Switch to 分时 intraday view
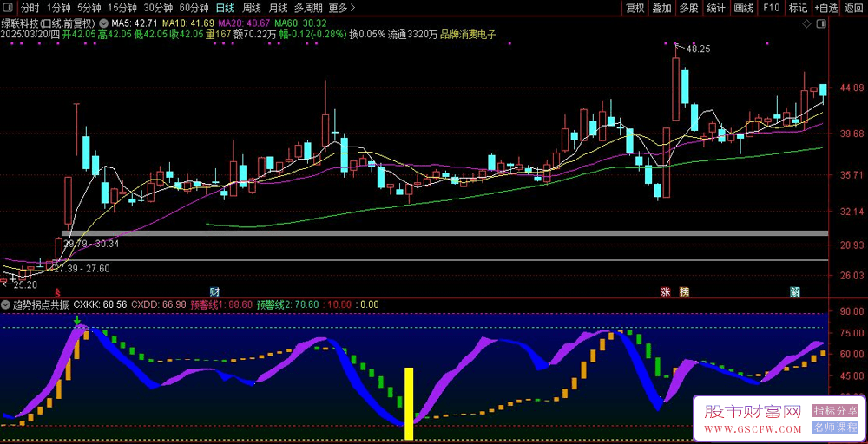Image resolution: width=868 pixels, height=444 pixels. 30,8
